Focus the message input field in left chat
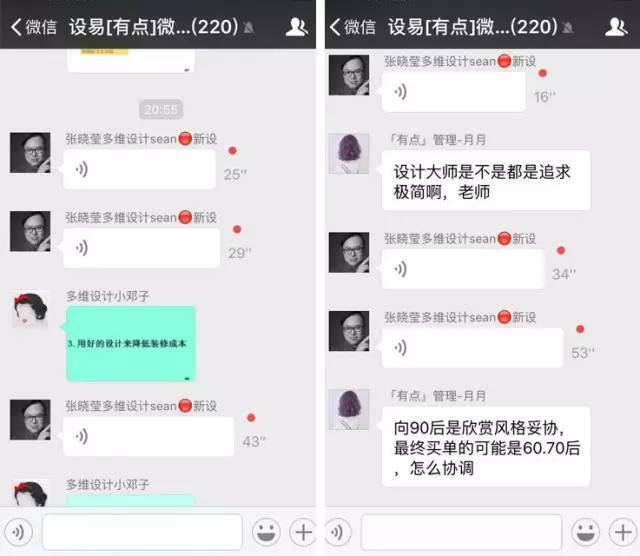 pos(142,532)
